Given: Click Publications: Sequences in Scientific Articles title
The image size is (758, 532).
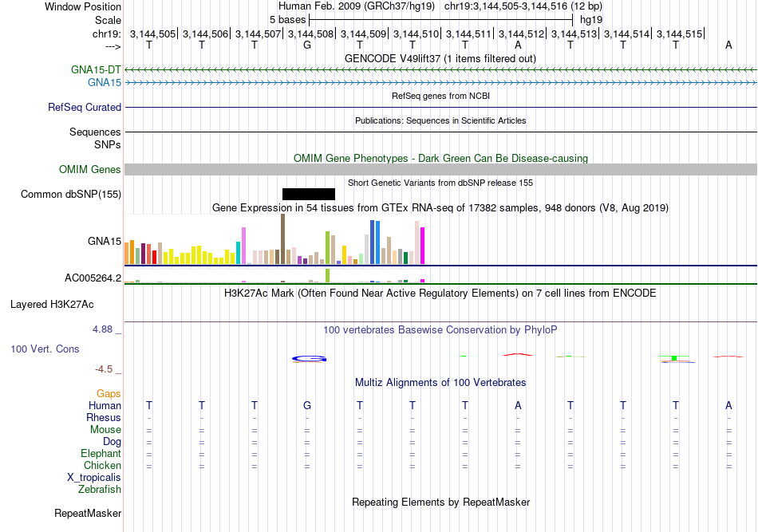Looking at the screenshot, I should pyautogui.click(x=440, y=120).
